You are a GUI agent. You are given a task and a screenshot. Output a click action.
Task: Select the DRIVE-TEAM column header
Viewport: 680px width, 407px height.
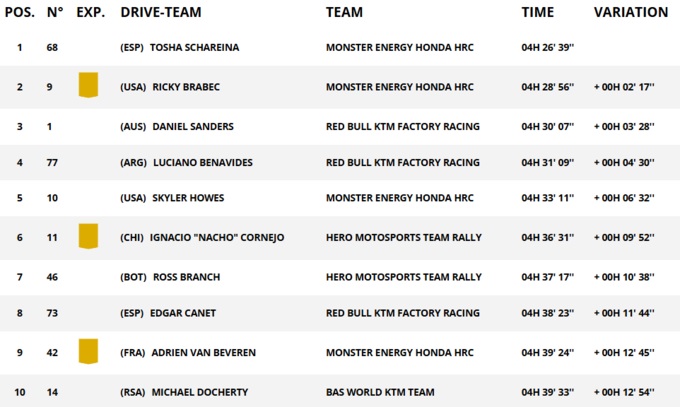click(160, 13)
